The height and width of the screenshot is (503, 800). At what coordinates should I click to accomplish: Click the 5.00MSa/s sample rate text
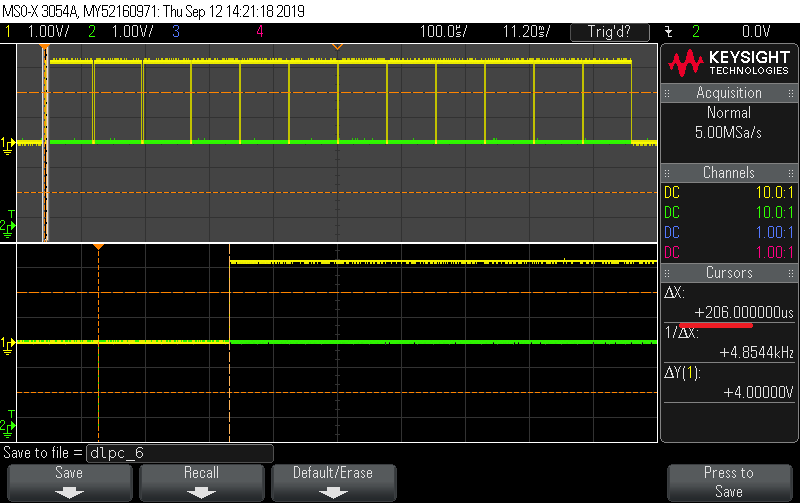(728, 133)
